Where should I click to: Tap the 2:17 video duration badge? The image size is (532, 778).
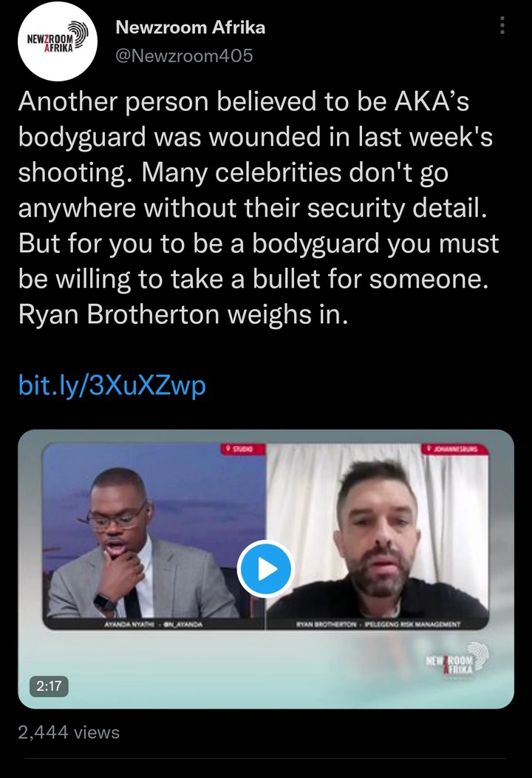click(x=49, y=686)
